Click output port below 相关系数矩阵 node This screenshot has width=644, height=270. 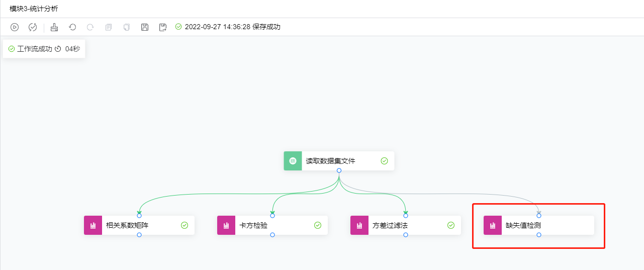139,235
